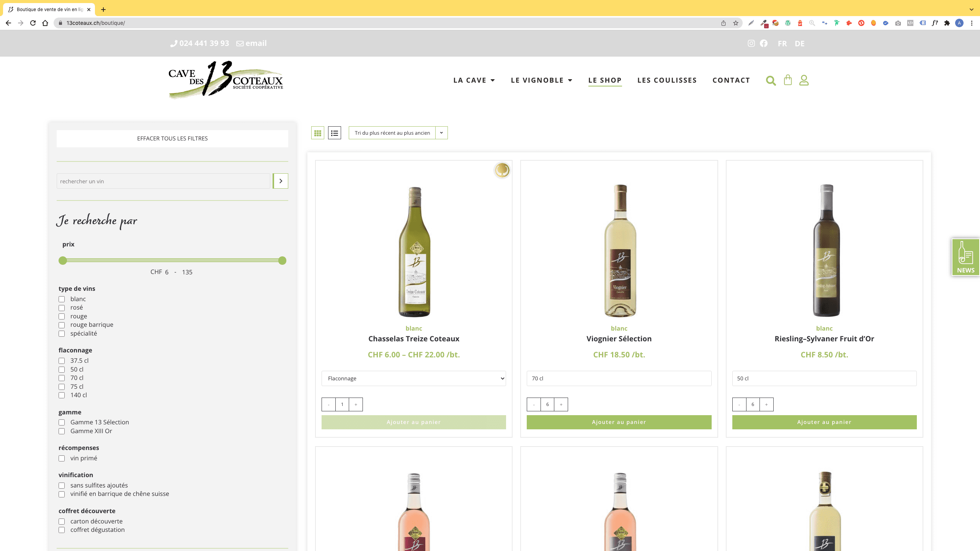Open Viognier Sélection product title

click(x=619, y=339)
